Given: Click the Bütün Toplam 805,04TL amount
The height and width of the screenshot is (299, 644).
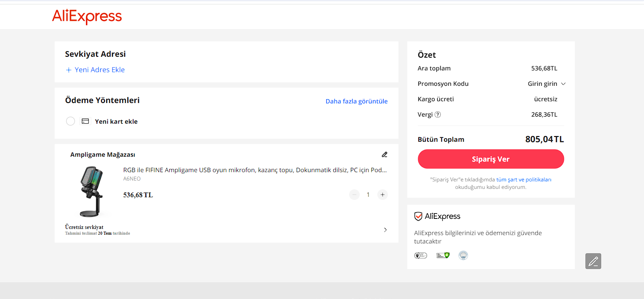Looking at the screenshot, I should (544, 139).
